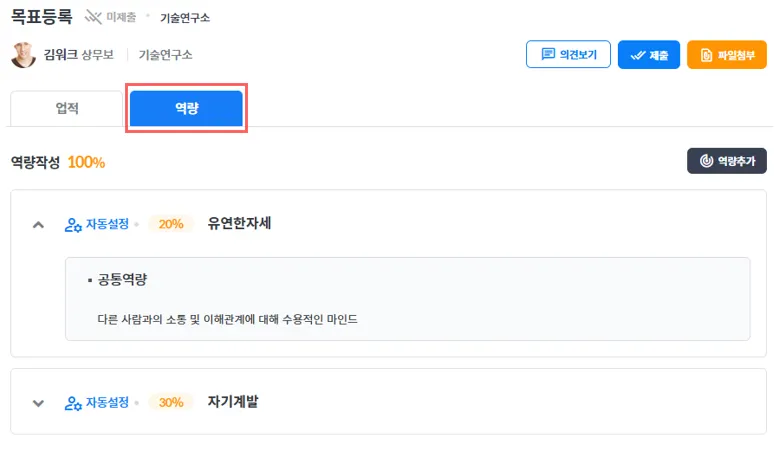
Task: Click the 30% weight badge
Action: pyautogui.click(x=171, y=402)
